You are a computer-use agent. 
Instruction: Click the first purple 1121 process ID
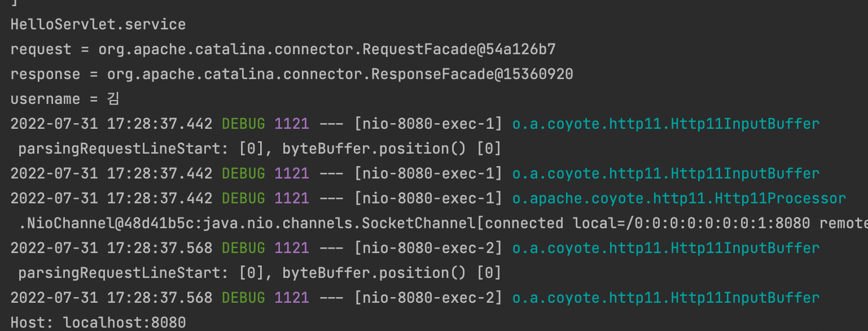point(292,124)
